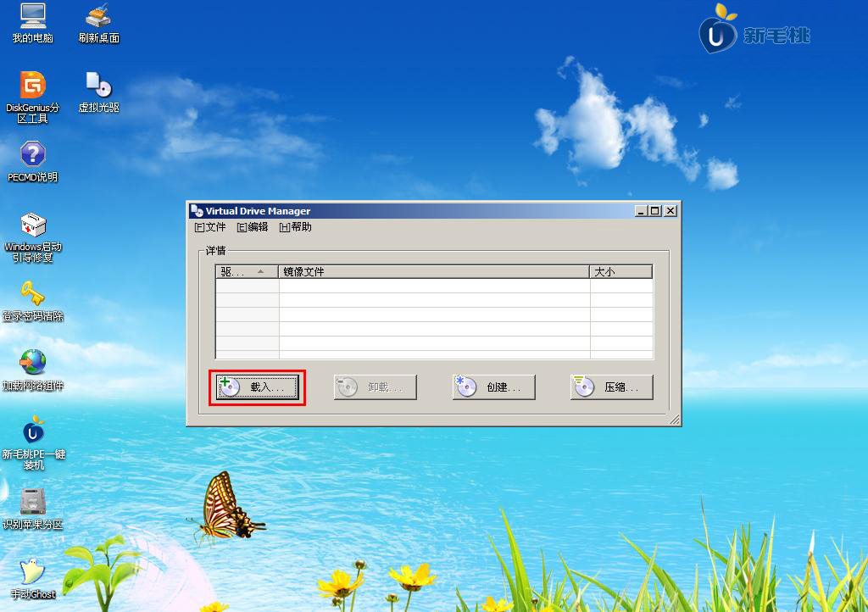Click the 创建... button
The height and width of the screenshot is (612, 868).
[x=494, y=387]
